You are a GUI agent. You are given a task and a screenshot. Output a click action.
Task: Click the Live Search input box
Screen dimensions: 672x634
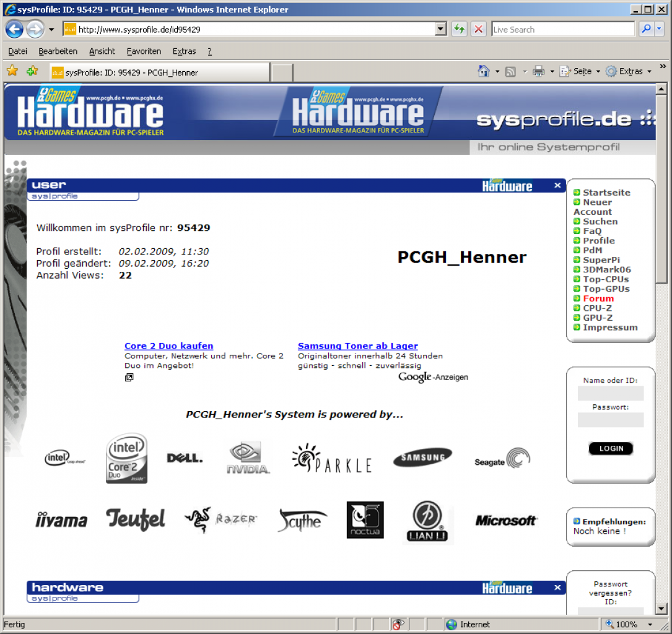(563, 29)
